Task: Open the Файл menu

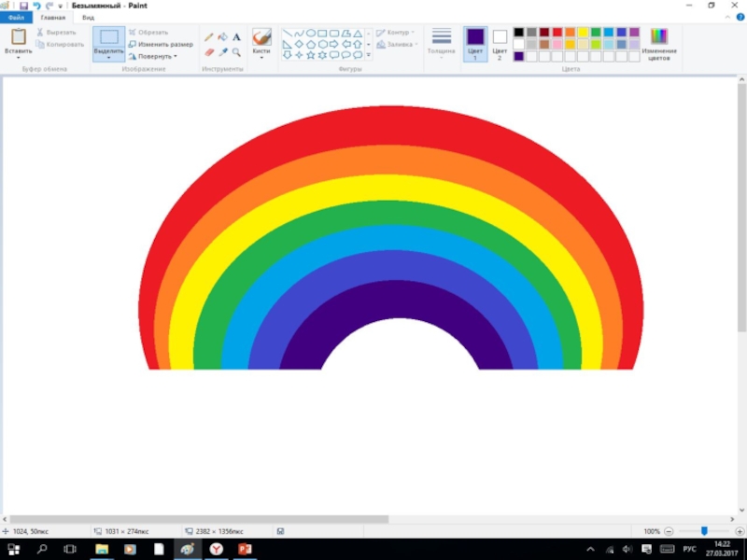Action: 16,18
